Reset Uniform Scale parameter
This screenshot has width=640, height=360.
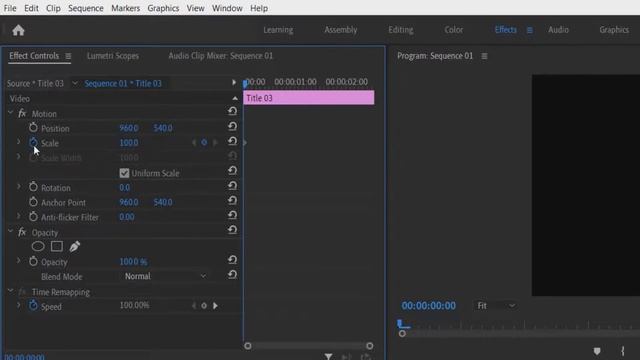tap(232, 171)
